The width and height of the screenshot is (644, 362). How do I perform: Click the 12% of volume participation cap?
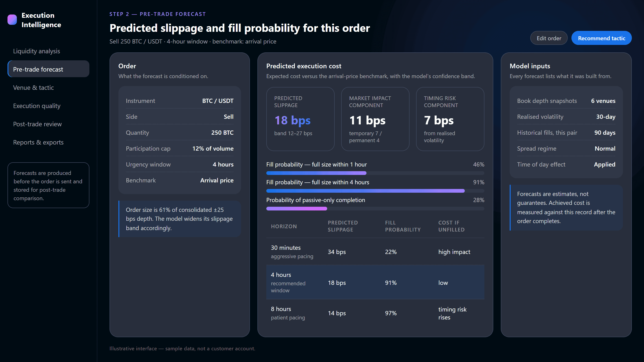[213, 148]
